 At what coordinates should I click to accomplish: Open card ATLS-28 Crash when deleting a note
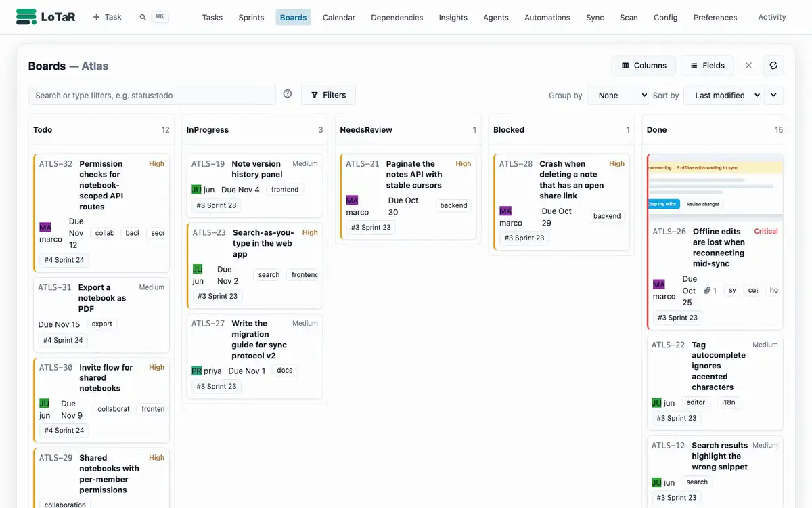(562, 203)
